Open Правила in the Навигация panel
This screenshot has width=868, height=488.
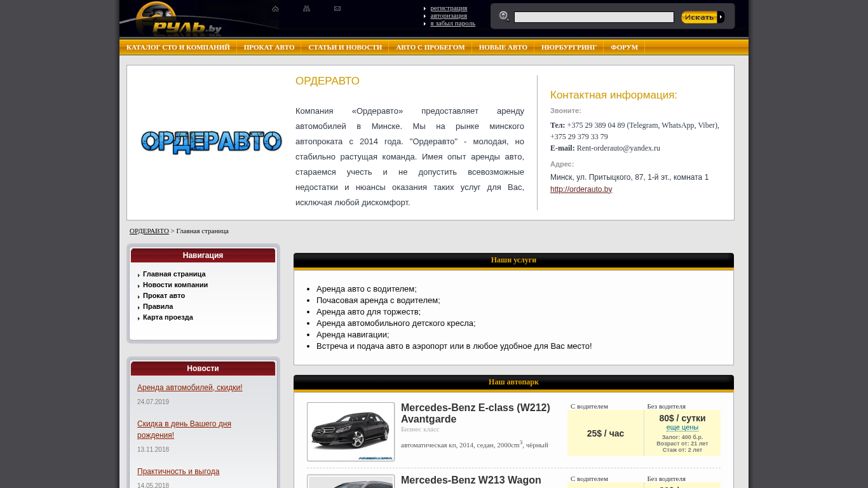158,306
